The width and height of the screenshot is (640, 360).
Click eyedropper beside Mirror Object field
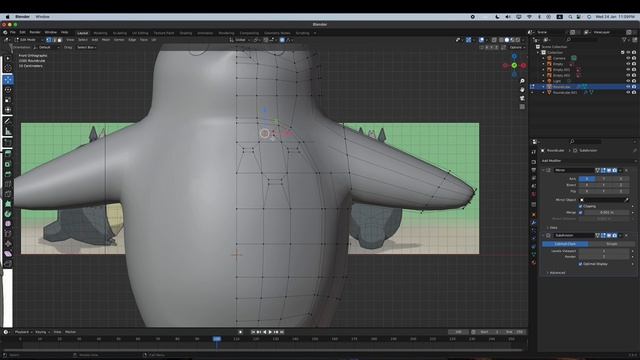coord(627,200)
